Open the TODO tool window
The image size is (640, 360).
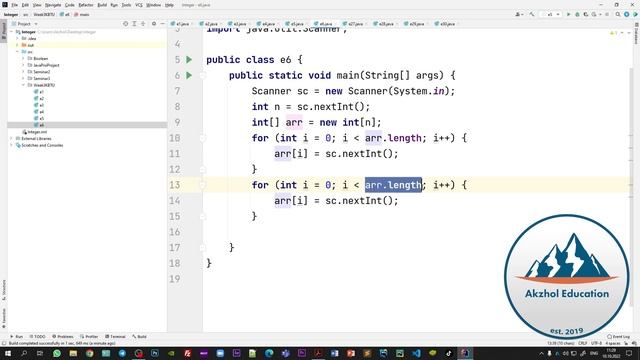(x=38, y=337)
